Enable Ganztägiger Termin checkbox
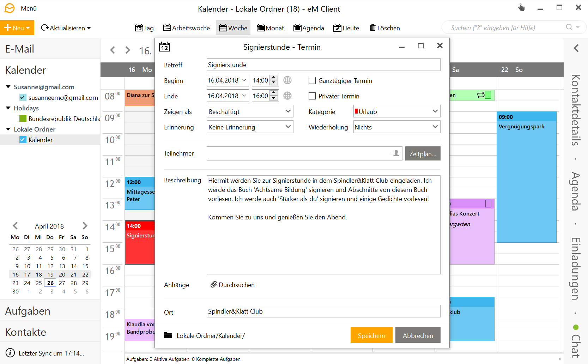Image resolution: width=588 pixels, height=364 pixels. pos(312,80)
